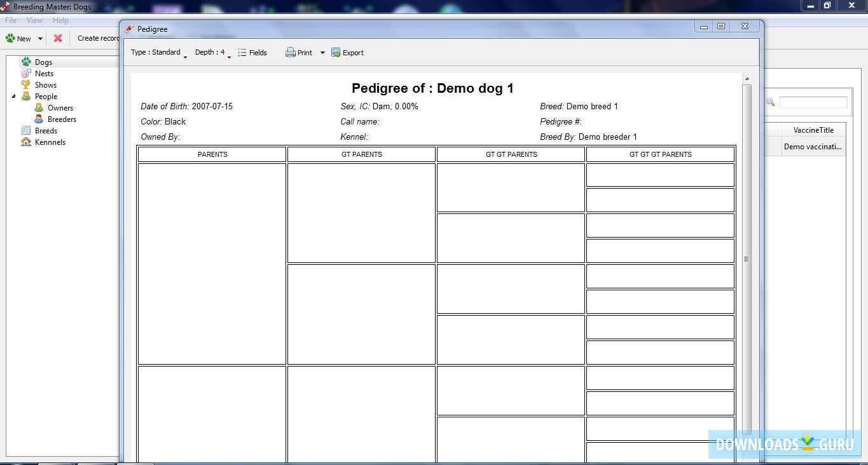The height and width of the screenshot is (465, 868).
Task: Click the Export icon
Action: [x=336, y=53]
